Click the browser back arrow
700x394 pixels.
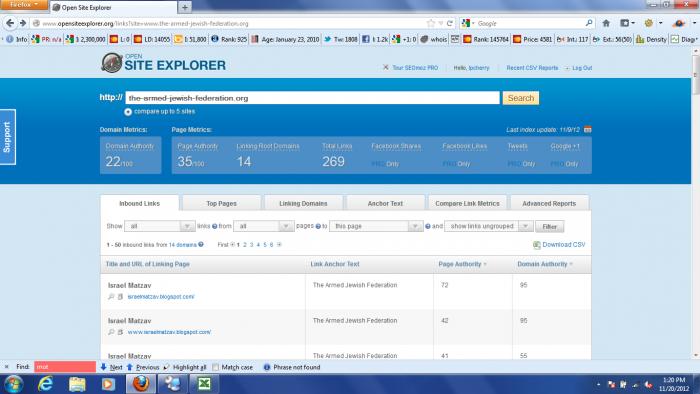coord(10,23)
